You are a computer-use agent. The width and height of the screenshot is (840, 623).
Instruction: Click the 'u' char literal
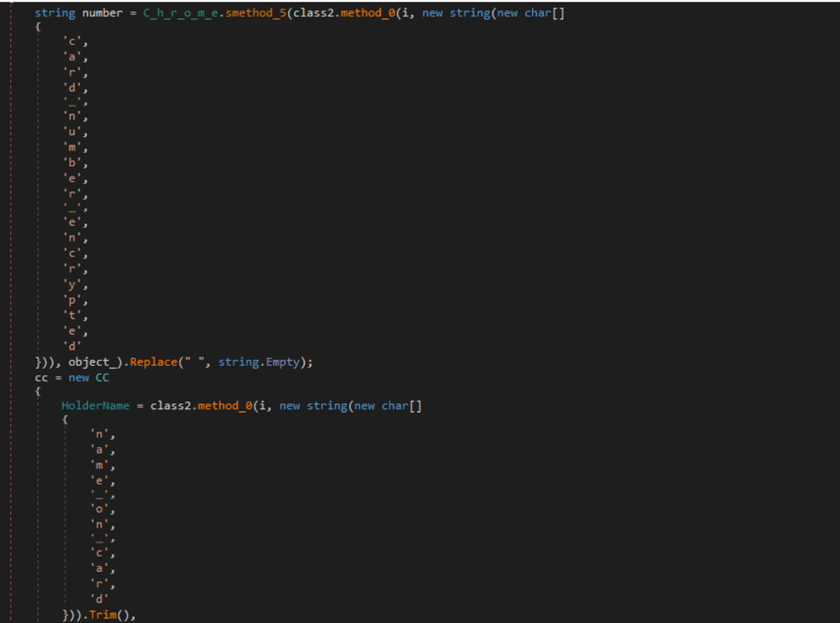[73, 132]
